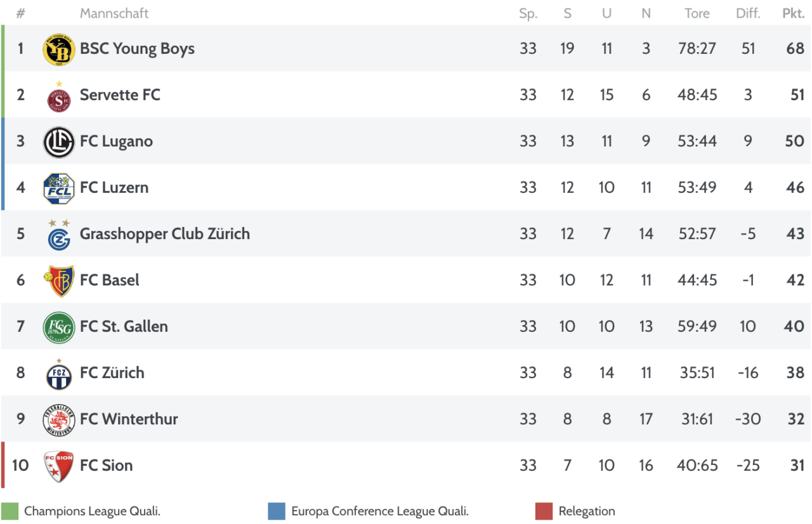Click the green Champions League Quali. swatch
Viewport: 812px width, 524px height.
[10, 511]
